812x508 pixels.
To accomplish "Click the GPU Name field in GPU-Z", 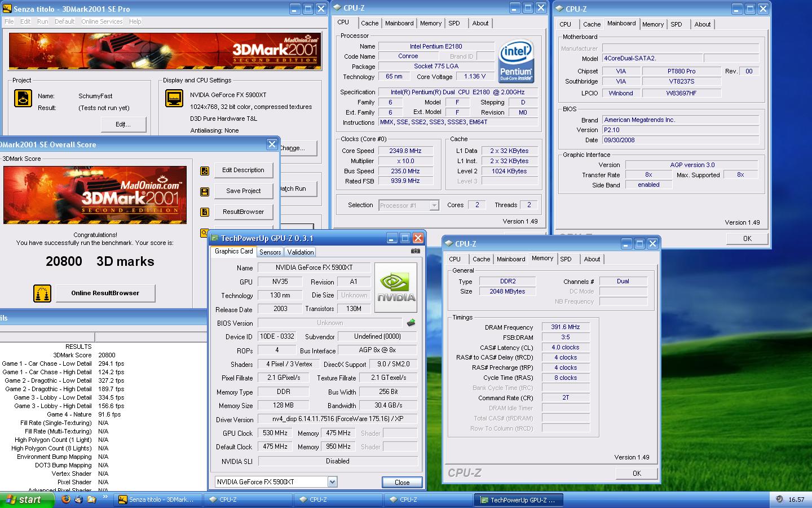I will pyautogui.click(x=314, y=268).
